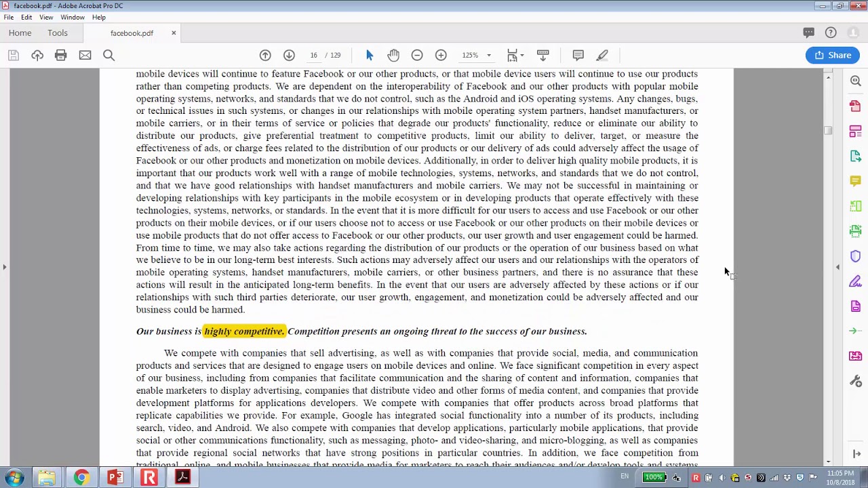Send file by email envelope icon
This screenshot has height=488, width=868.
(x=85, y=55)
